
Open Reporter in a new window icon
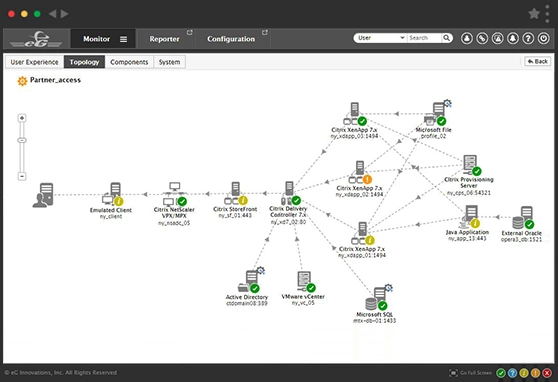[x=190, y=32]
